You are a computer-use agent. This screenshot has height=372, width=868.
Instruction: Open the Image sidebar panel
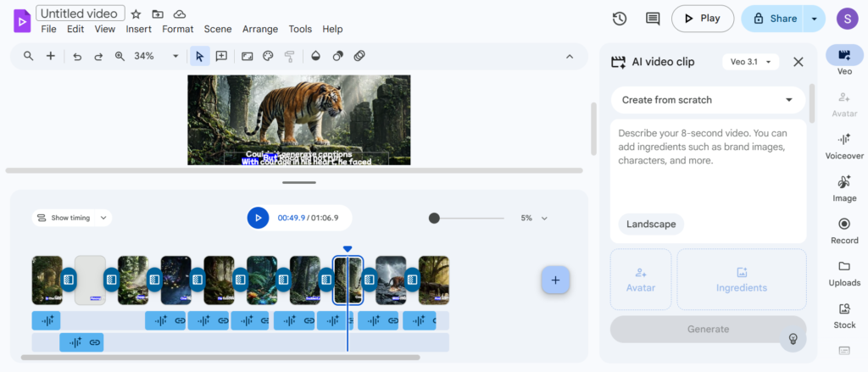coord(844,189)
